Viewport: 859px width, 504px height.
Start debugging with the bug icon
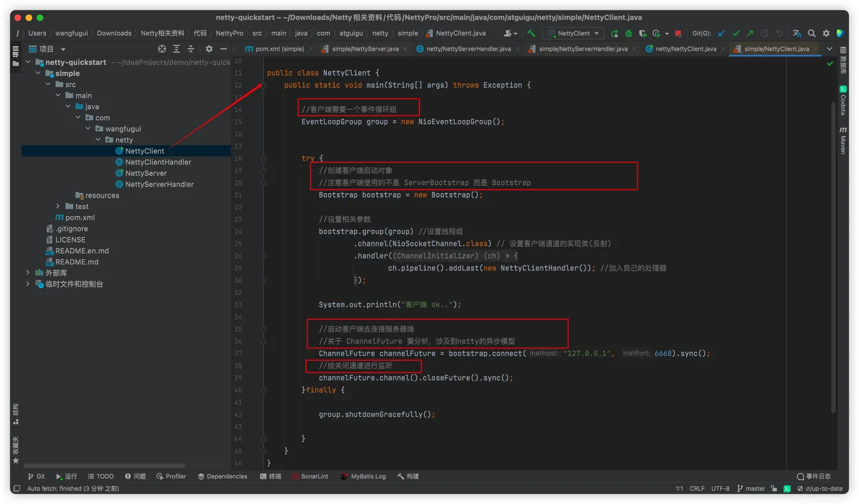pos(628,33)
